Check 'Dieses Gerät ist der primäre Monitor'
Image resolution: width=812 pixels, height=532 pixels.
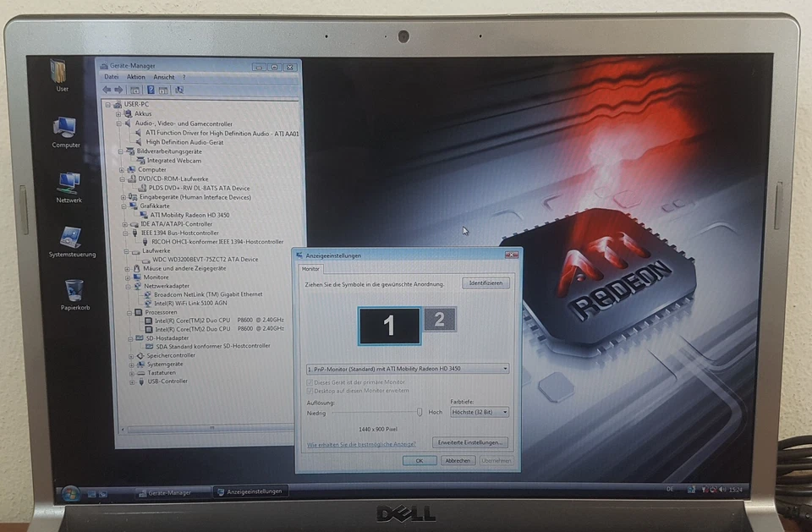(x=309, y=382)
